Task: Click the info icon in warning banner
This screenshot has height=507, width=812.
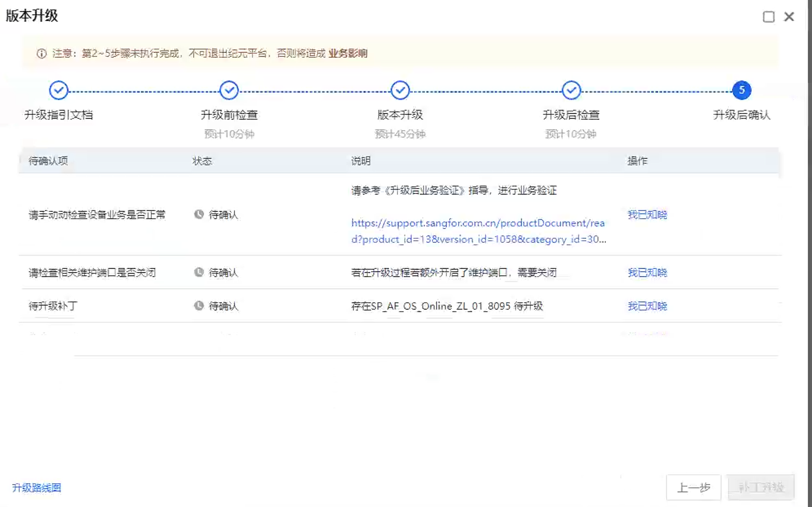Action: point(42,53)
